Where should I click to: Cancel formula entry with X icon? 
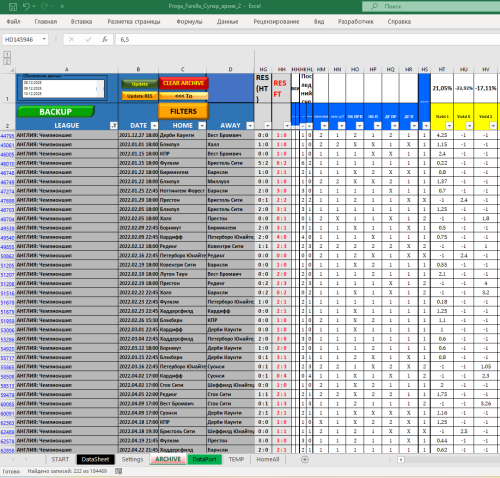(x=71, y=39)
